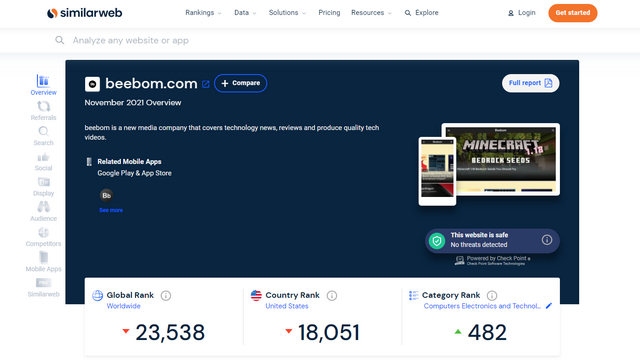
Task: Open the Audience sidebar icon
Action: (x=43, y=207)
